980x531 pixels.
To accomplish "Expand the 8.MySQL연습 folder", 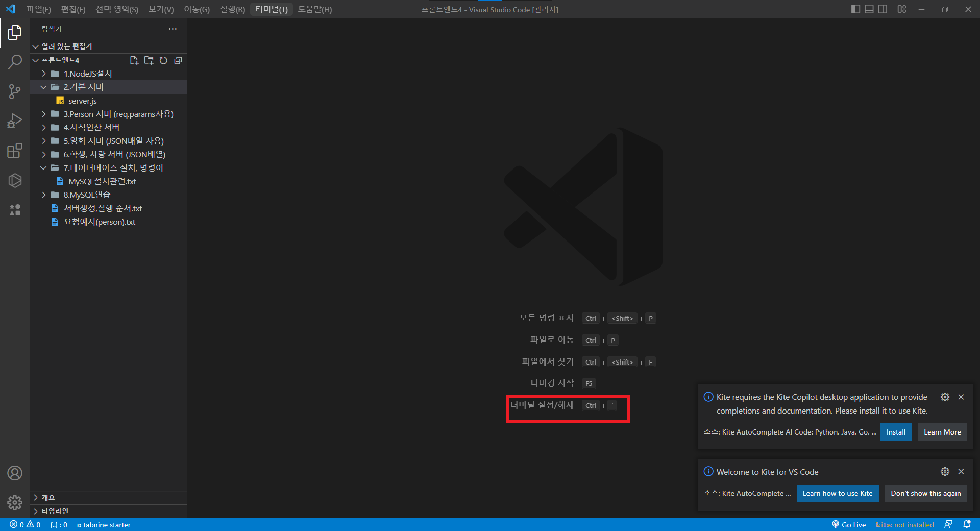I will tap(108, 195).
